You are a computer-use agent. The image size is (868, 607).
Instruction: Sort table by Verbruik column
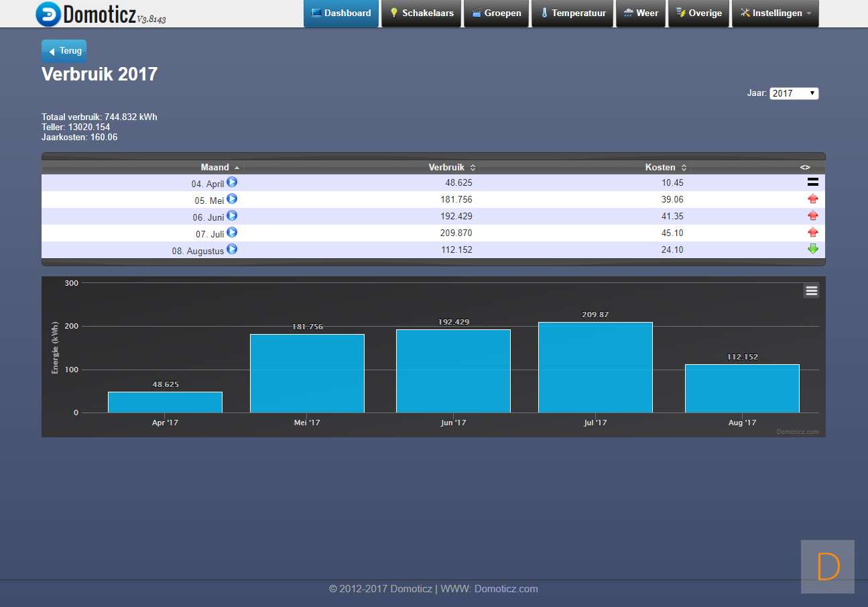[x=446, y=167]
